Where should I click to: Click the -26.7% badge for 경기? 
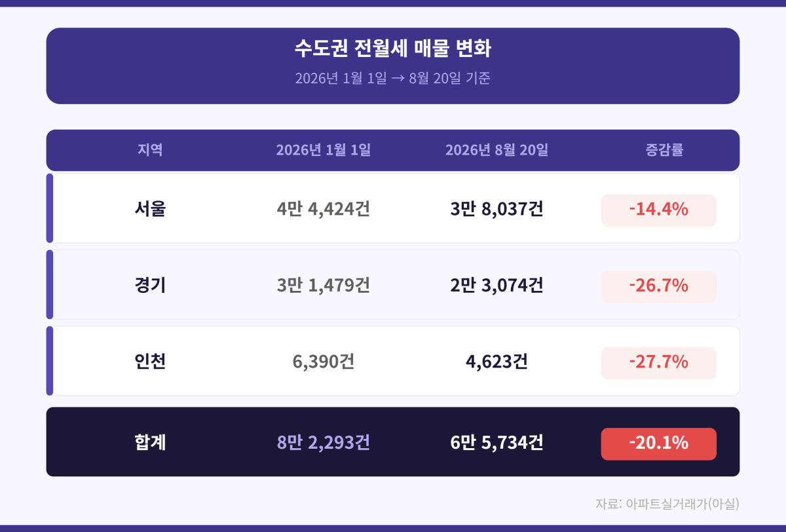coord(659,286)
